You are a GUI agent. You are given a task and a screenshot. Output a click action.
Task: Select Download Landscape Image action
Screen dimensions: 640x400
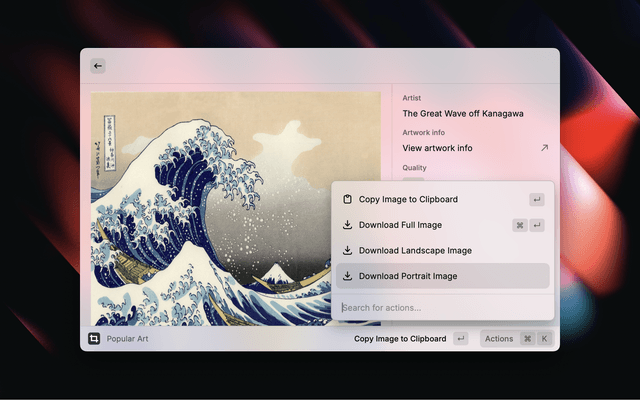[x=415, y=251]
